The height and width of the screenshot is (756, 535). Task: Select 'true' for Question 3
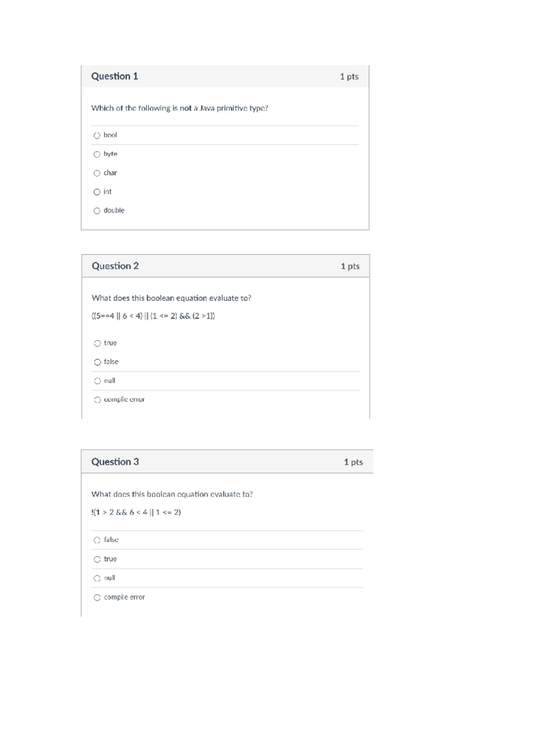(x=97, y=559)
